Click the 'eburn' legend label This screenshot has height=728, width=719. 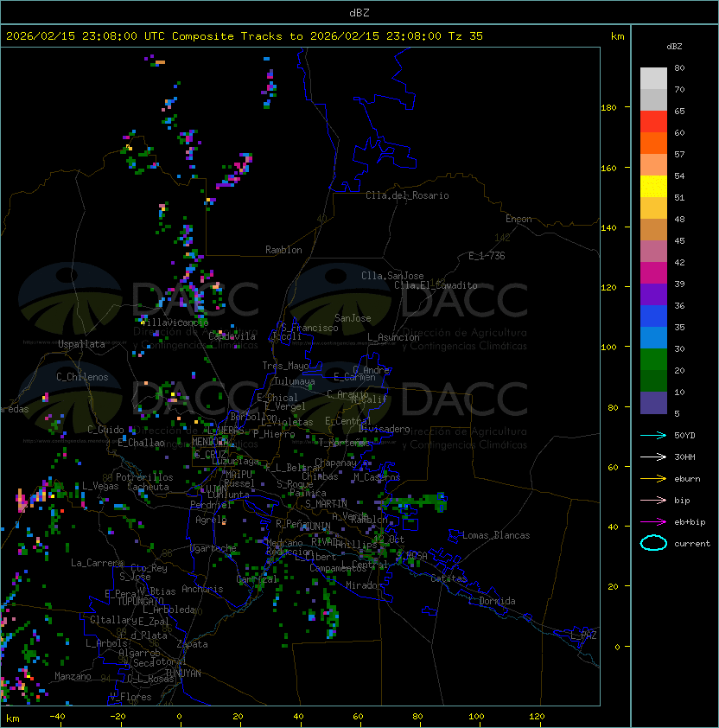pos(687,479)
